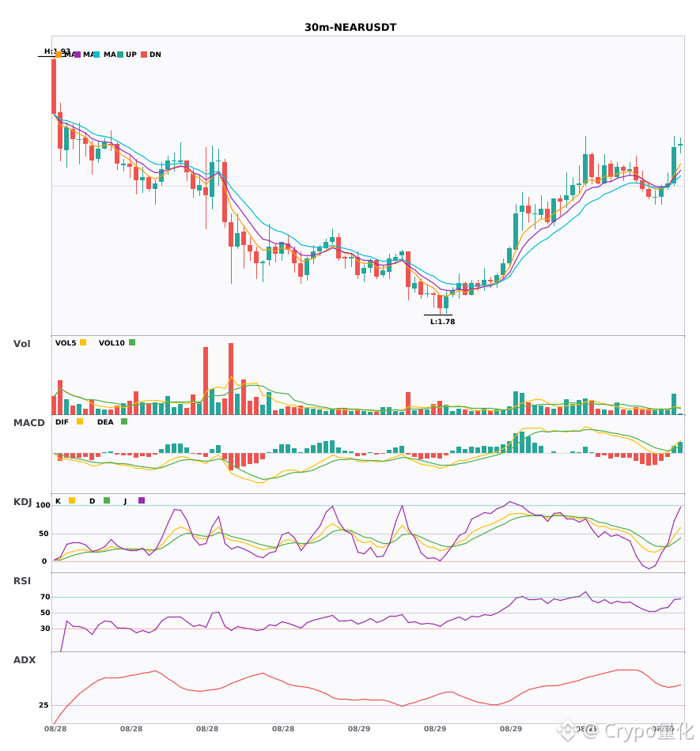Click the DIF legend text

(x=62, y=422)
